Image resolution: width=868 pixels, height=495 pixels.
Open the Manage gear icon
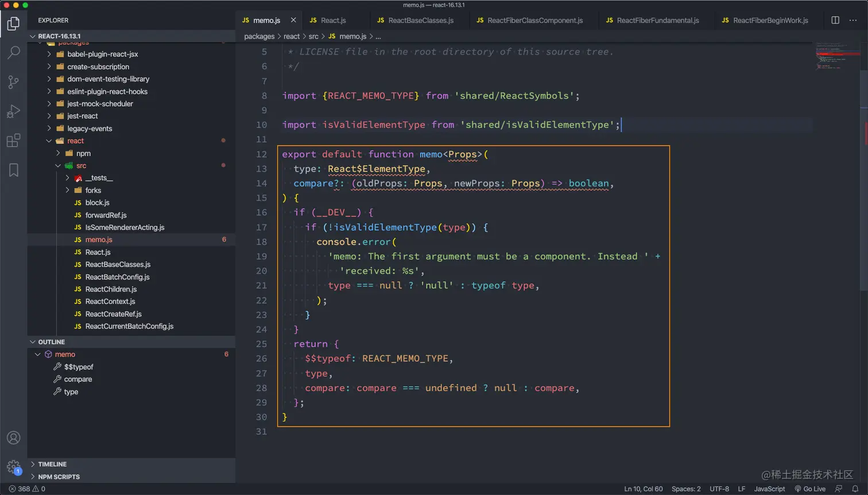(x=13, y=466)
